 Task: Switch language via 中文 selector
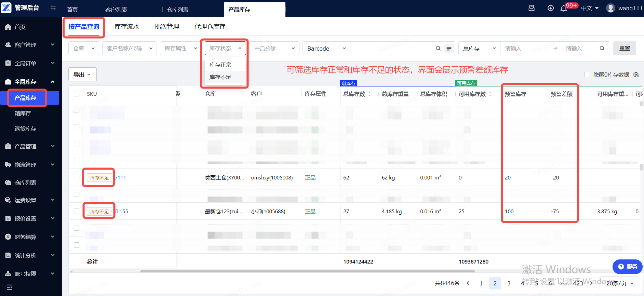590,8
